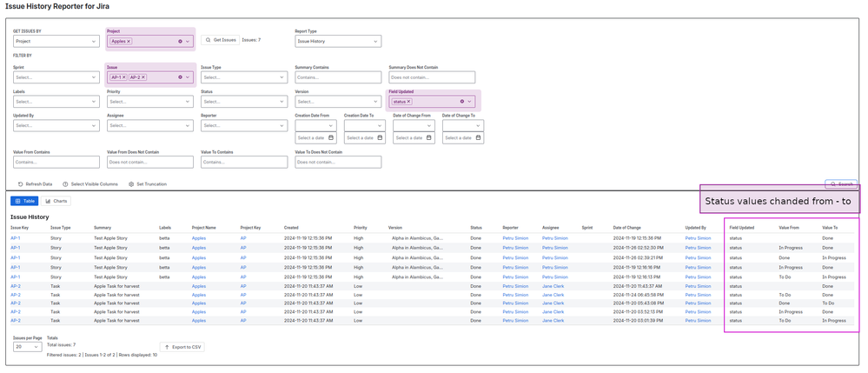Click date cell 2024-11-24 06:45:58 PM

[637, 295]
